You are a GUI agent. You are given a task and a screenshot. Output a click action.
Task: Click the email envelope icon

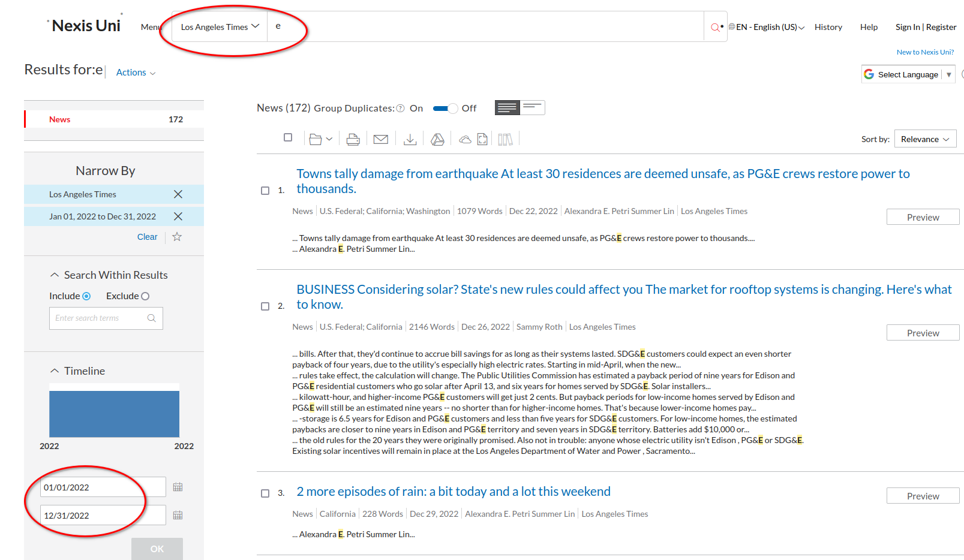point(381,139)
